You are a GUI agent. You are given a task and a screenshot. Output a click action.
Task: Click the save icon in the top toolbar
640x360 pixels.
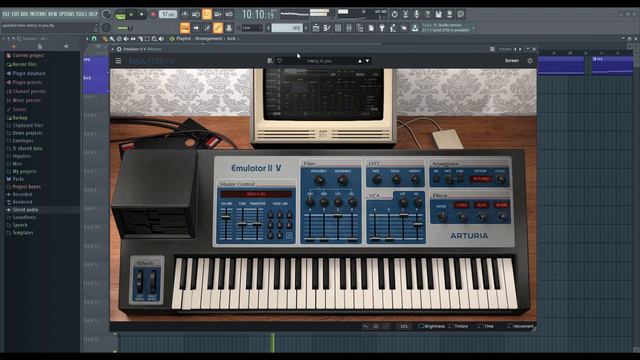click(x=438, y=14)
